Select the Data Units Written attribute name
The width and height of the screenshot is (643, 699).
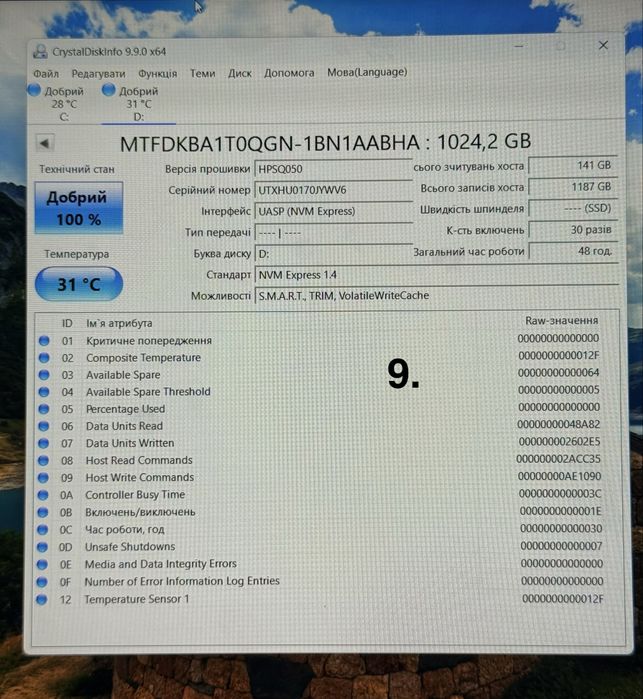click(x=130, y=443)
